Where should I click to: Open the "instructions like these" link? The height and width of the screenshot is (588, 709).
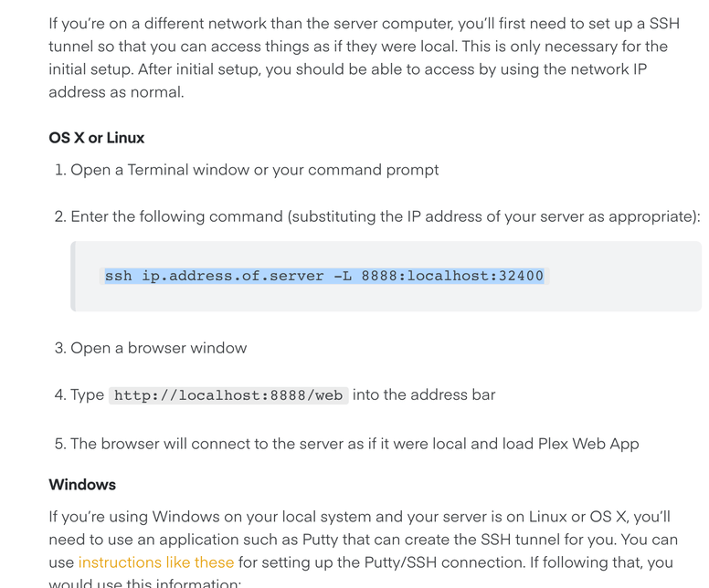coord(155,562)
